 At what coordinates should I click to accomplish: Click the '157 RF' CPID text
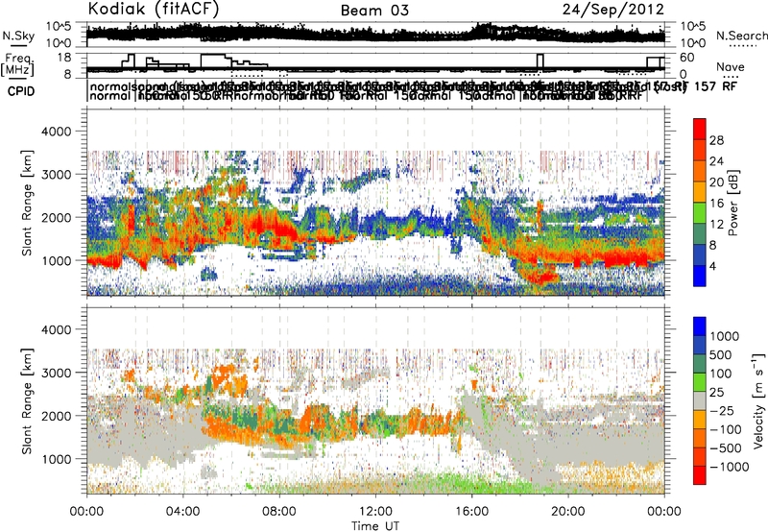(715, 86)
